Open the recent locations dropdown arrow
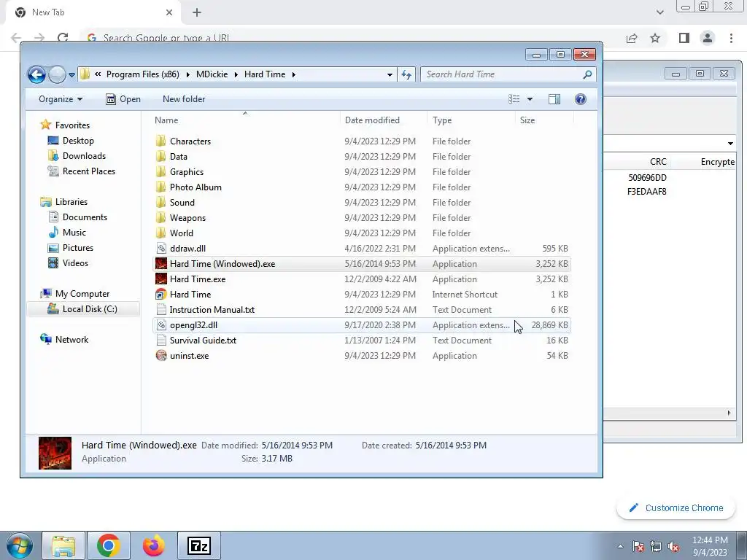Viewport: 747px width, 560px height. tap(71, 75)
